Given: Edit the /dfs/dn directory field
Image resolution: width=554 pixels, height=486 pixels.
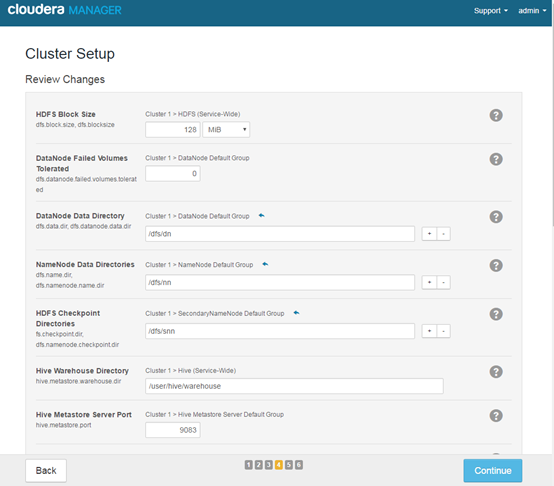Looking at the screenshot, I should click(280, 234).
